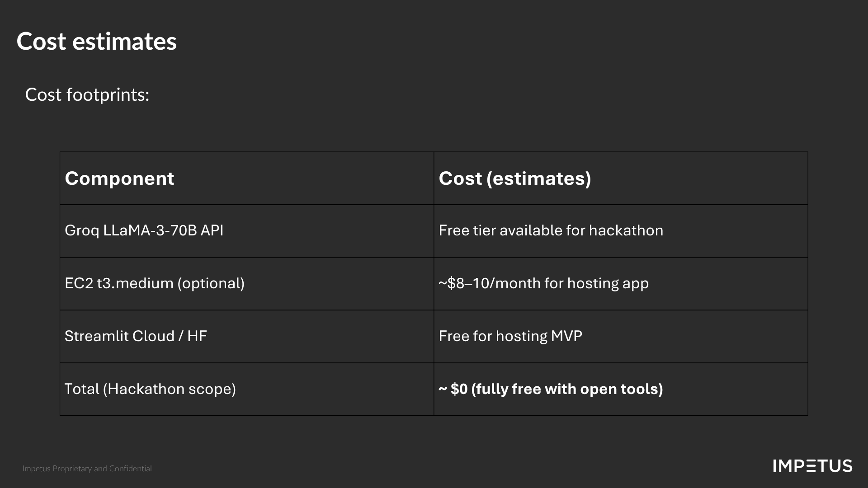Click "Impetus Proprietary and Confidential" footer text

tap(87, 469)
